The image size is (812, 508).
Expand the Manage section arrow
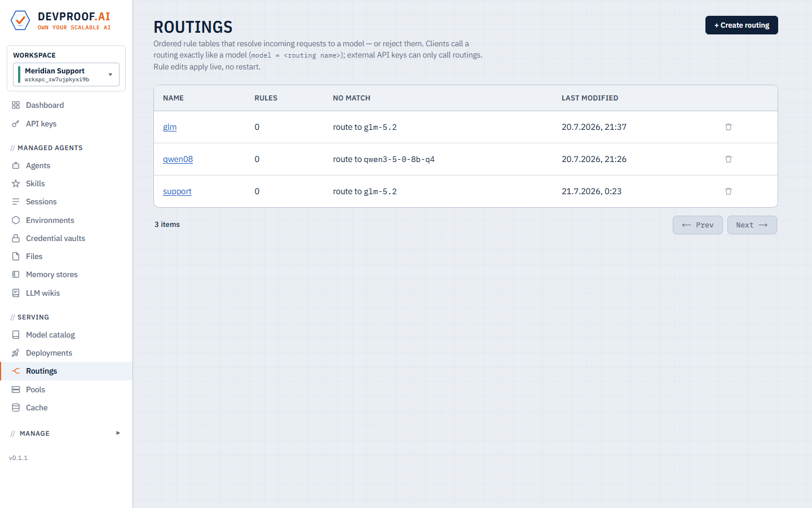[x=118, y=433]
